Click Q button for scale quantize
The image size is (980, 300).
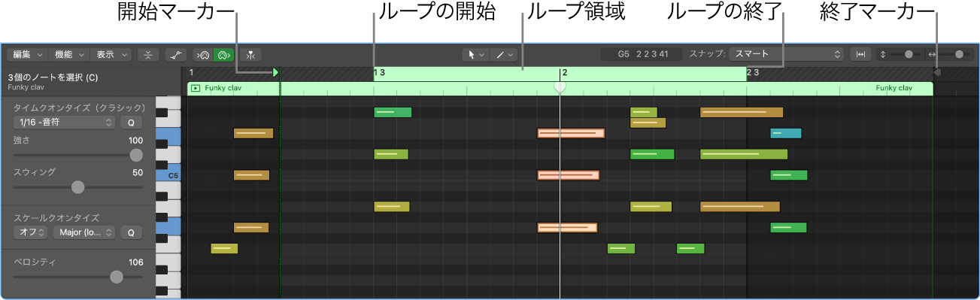(x=130, y=232)
